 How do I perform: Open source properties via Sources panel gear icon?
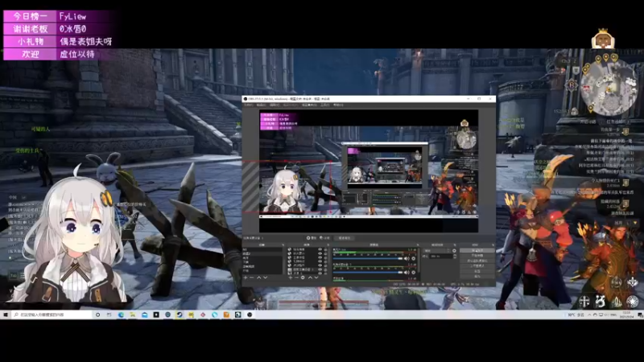tap(303, 278)
